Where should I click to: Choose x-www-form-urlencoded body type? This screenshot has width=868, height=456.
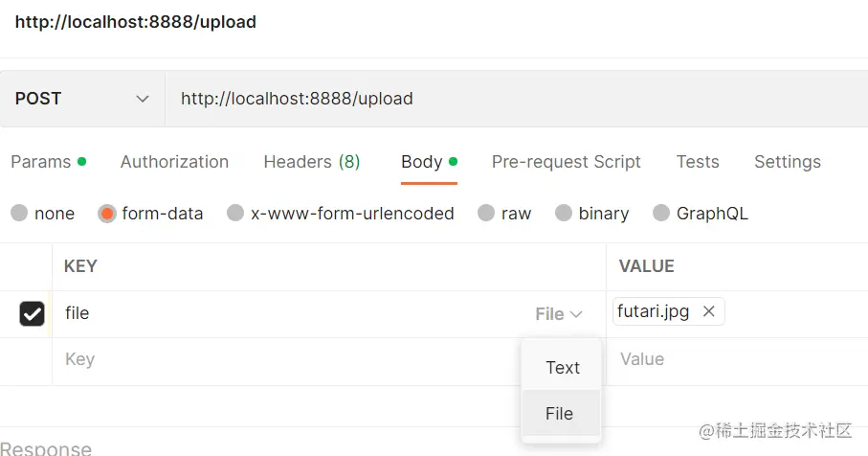[235, 214]
